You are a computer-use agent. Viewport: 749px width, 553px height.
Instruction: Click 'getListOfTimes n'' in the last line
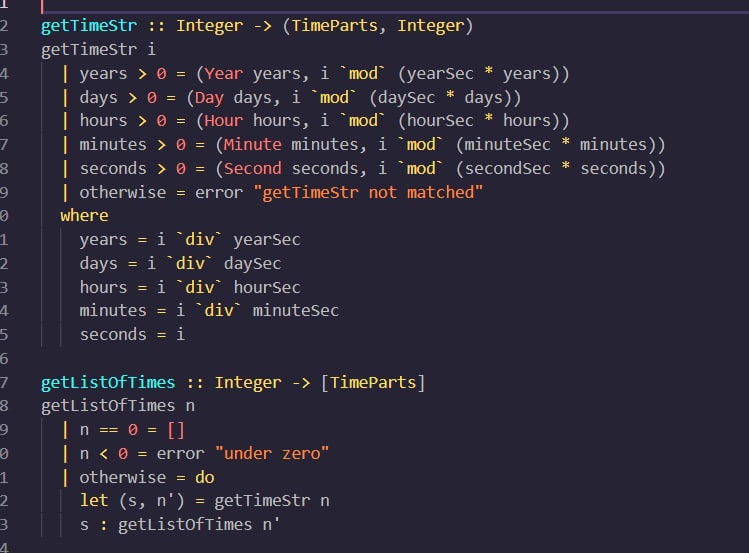(199, 524)
